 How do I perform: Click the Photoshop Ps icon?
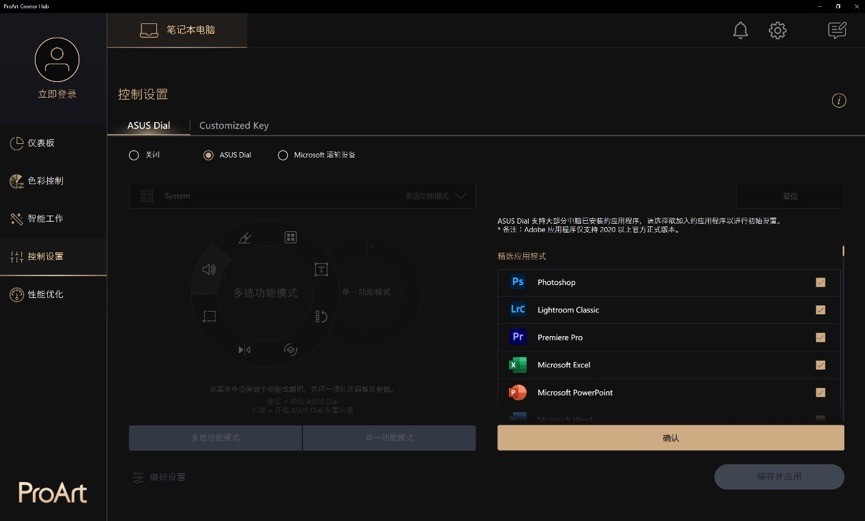click(517, 282)
